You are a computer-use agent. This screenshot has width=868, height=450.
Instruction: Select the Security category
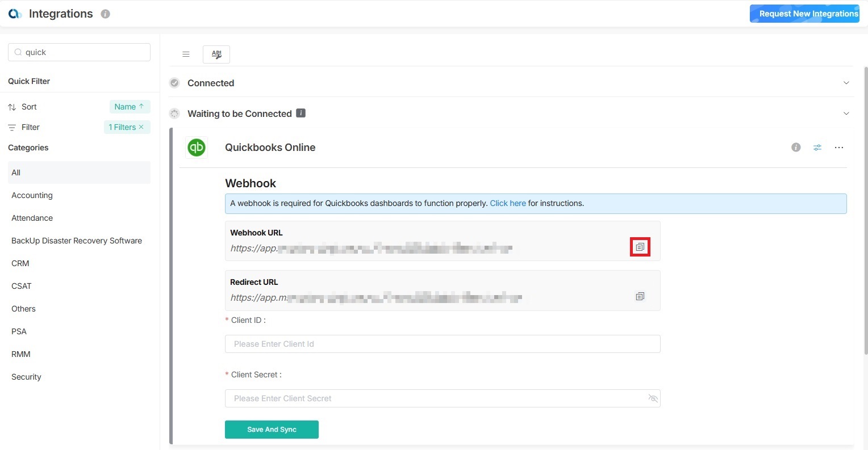(27, 377)
